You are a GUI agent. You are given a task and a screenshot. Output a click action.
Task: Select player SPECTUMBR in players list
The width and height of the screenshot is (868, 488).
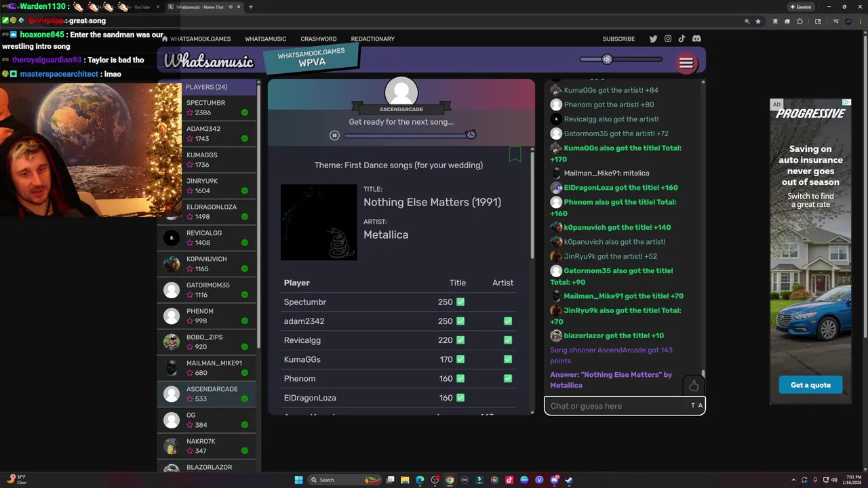pos(207,108)
